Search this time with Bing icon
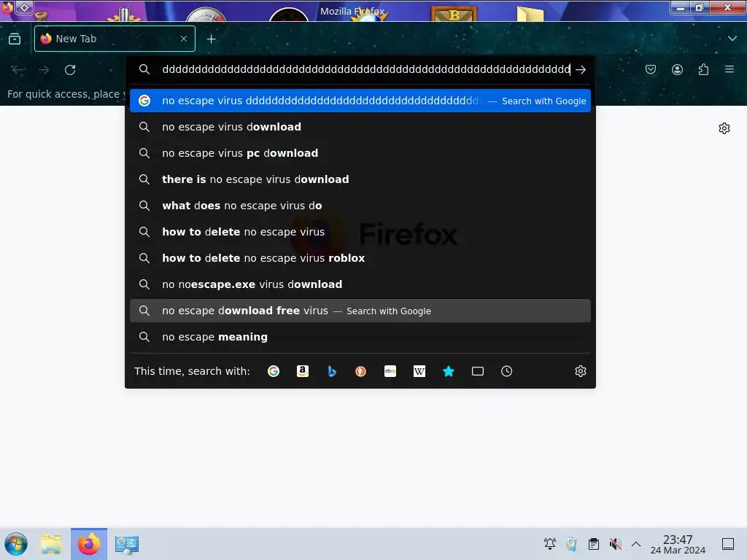This screenshot has width=747, height=560. click(x=332, y=371)
